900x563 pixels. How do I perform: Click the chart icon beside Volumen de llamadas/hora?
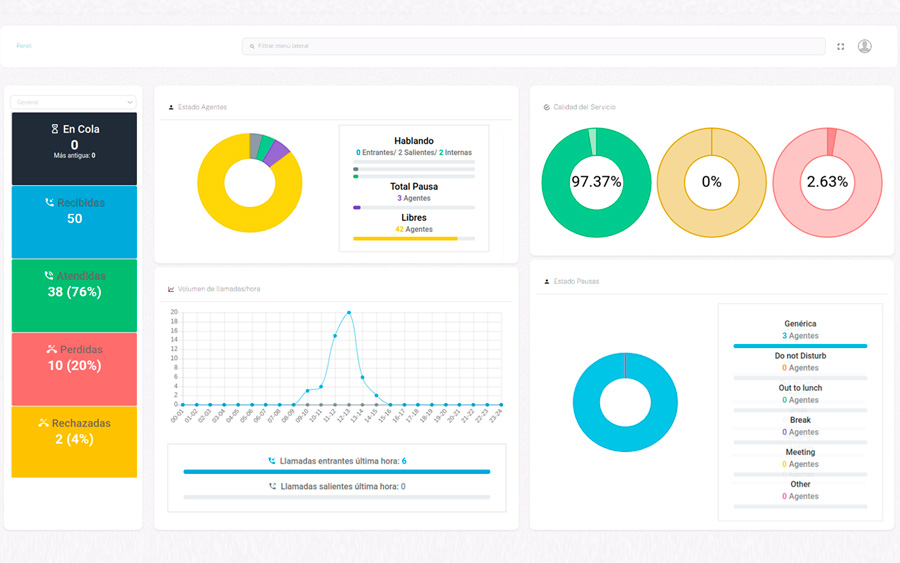point(171,289)
